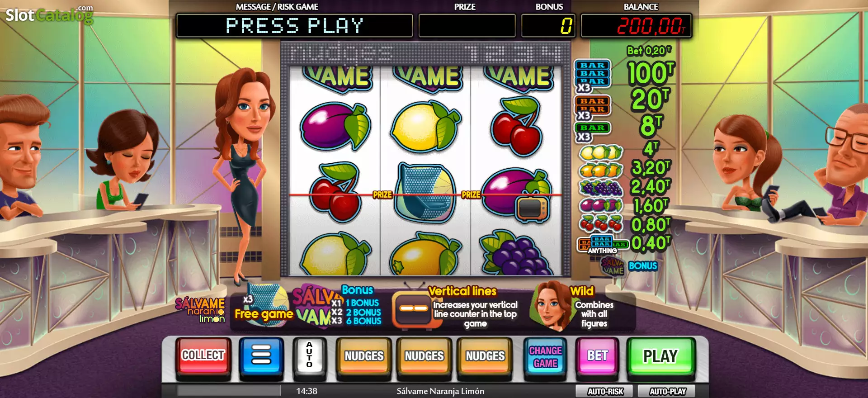Click the triple blue BAR paytable icon
Image resolution: width=868 pixels, height=398 pixels.
coord(592,75)
